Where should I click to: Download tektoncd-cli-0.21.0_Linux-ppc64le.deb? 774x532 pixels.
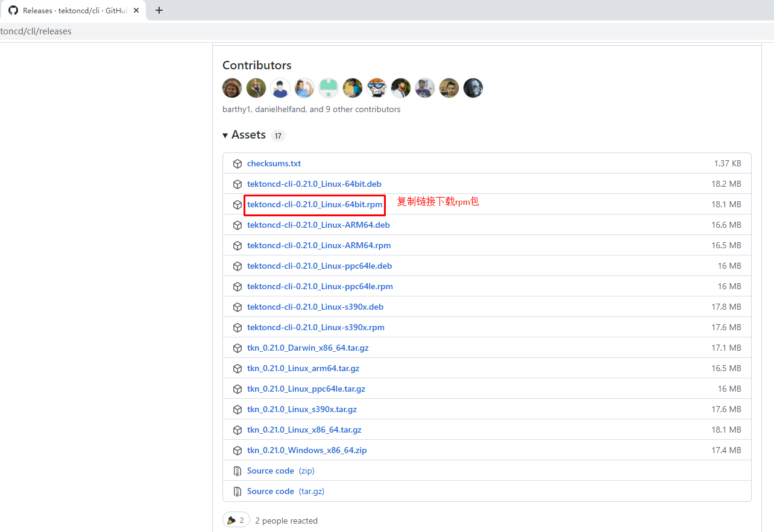click(319, 266)
